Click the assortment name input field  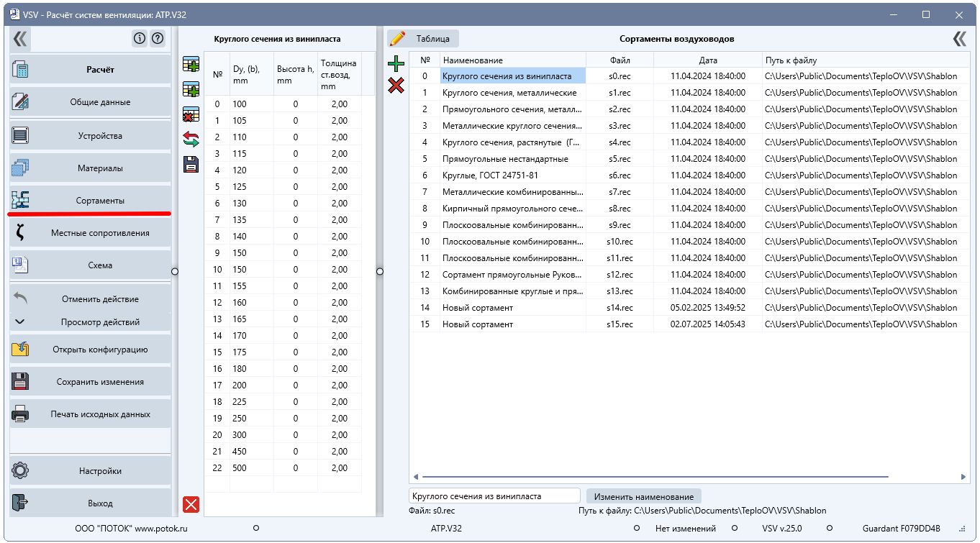tap(494, 496)
